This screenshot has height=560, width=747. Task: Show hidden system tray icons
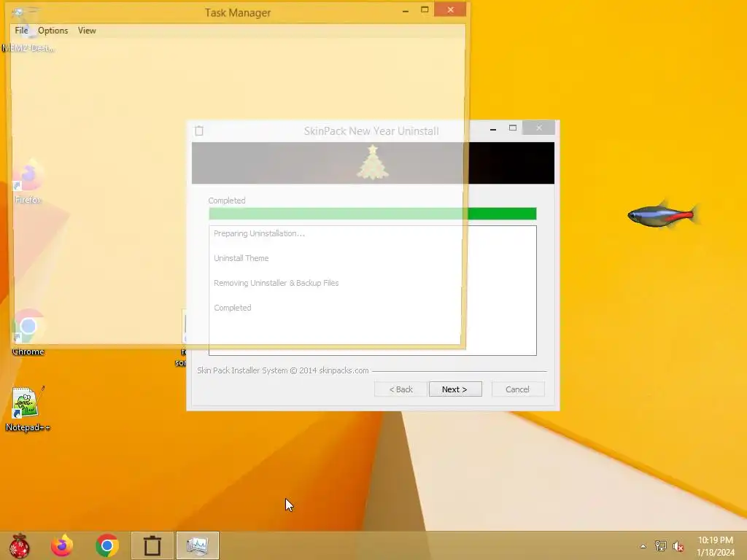[x=643, y=546]
